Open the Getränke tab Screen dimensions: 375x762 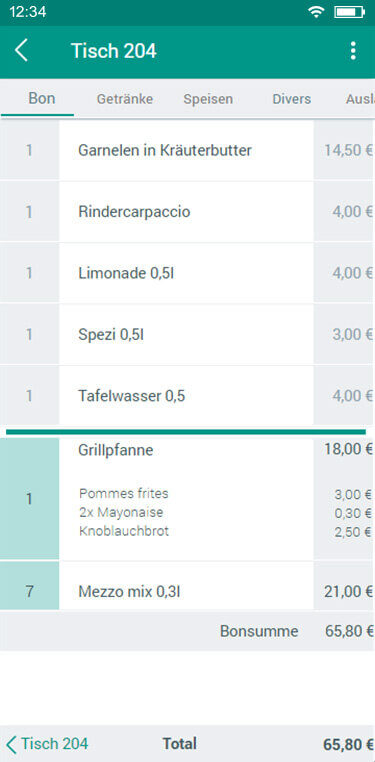125,99
